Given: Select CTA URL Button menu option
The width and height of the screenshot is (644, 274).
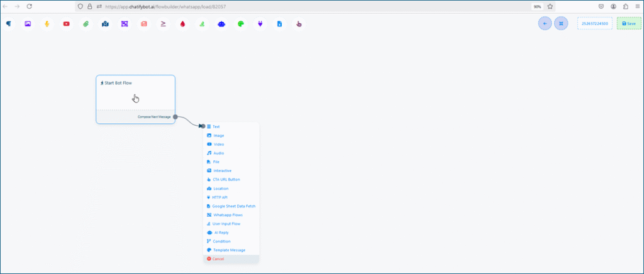Looking at the screenshot, I should coord(226,179).
